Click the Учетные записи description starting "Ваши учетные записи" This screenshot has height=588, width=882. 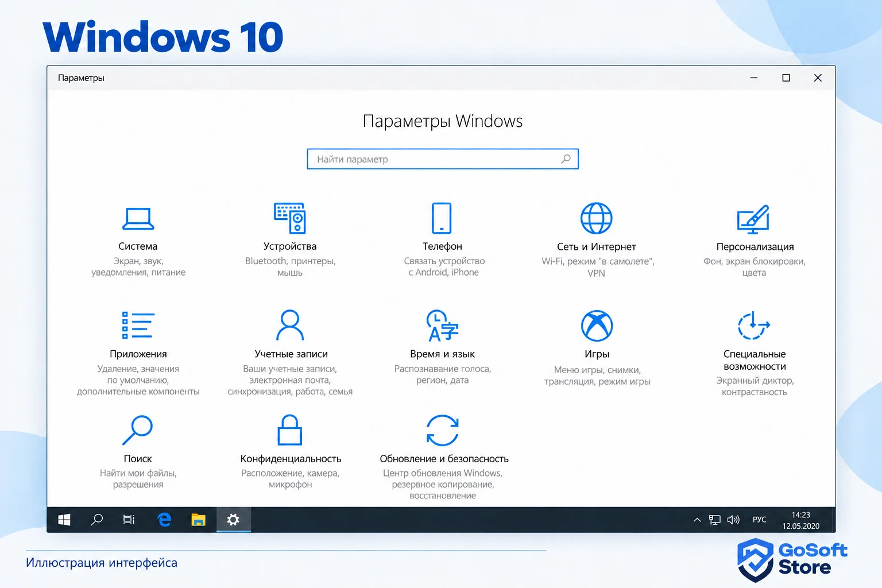[290, 380]
